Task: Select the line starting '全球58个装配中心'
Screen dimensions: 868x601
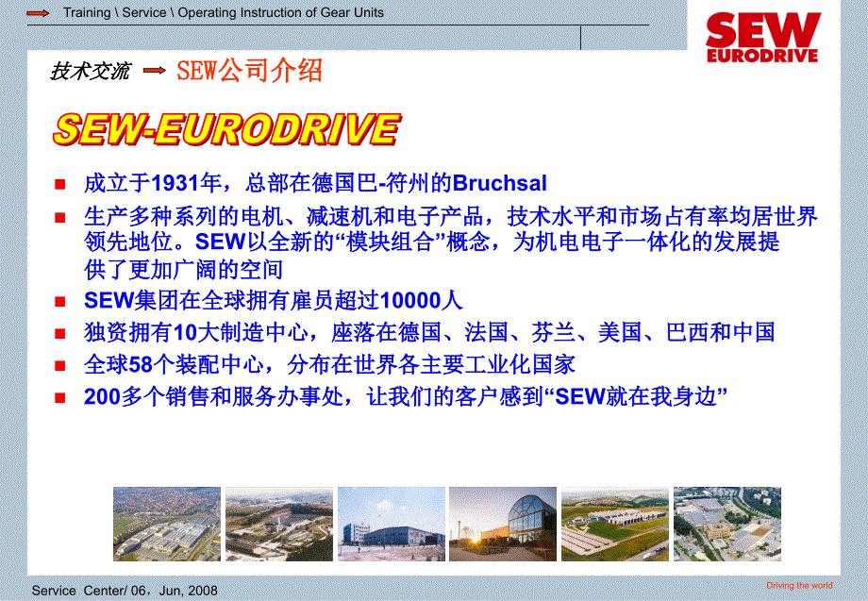Action: pos(329,365)
